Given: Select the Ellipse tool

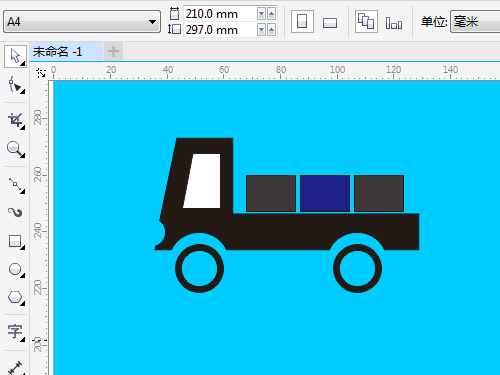Looking at the screenshot, I should pyautogui.click(x=15, y=269).
